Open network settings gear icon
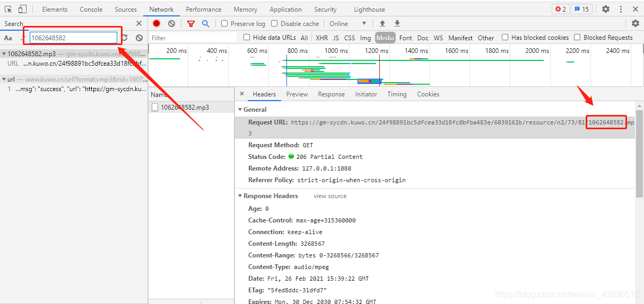The width and height of the screenshot is (644, 304). pyautogui.click(x=635, y=23)
